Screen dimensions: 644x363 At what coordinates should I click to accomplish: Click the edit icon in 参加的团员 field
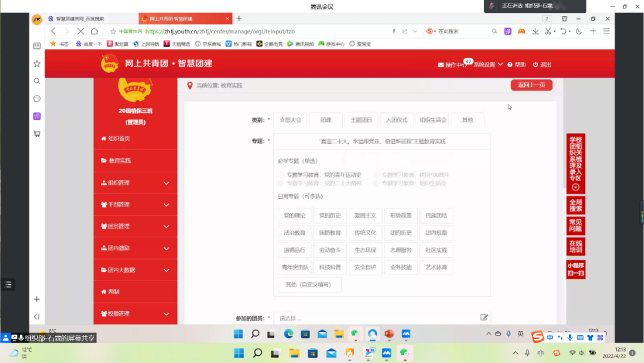coord(484,318)
